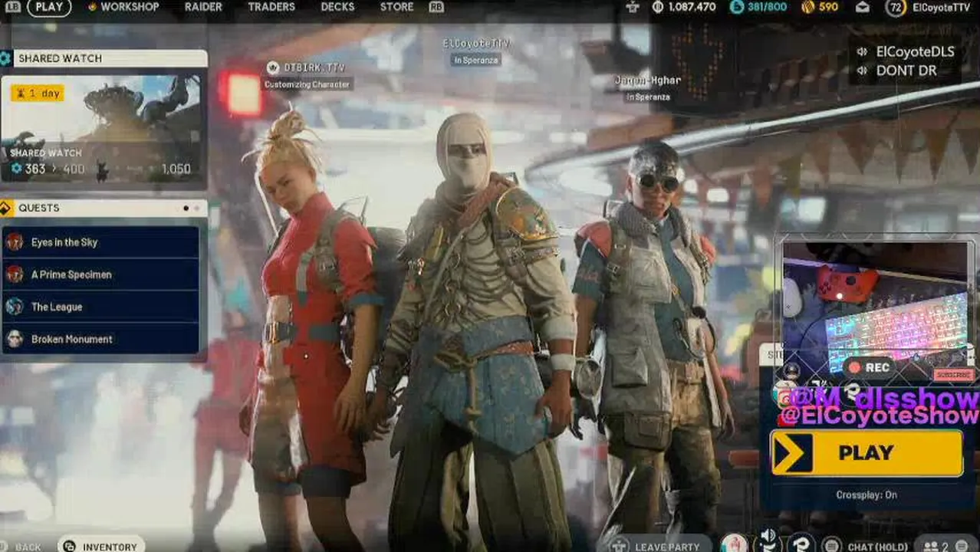The image size is (980, 552).
Task: Open the SHARED WATCH panel header
Action: pyautogui.click(x=104, y=58)
